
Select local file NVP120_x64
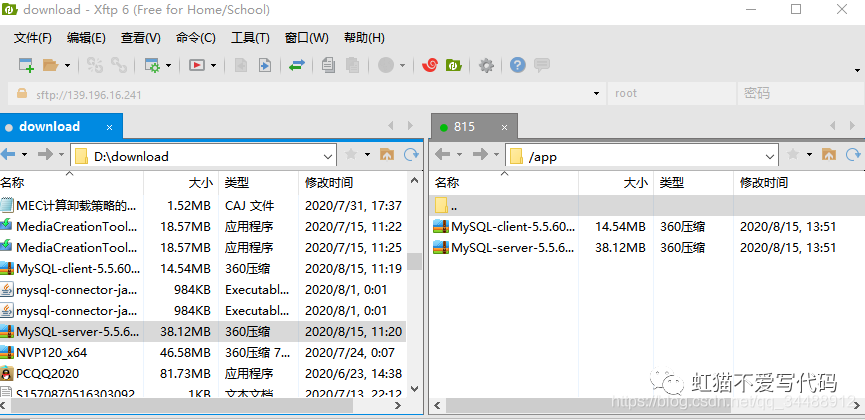coord(203,353)
